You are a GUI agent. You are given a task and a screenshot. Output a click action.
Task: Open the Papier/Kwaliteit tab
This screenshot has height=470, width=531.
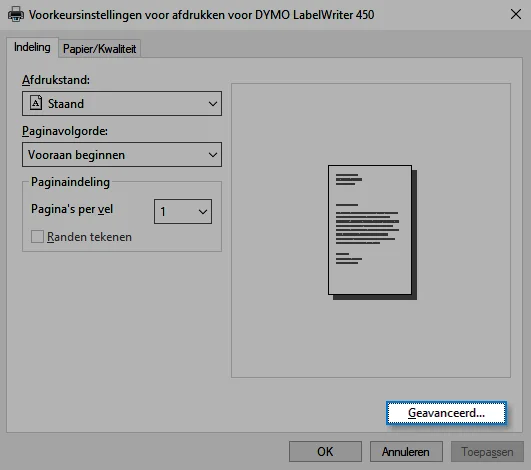100,49
